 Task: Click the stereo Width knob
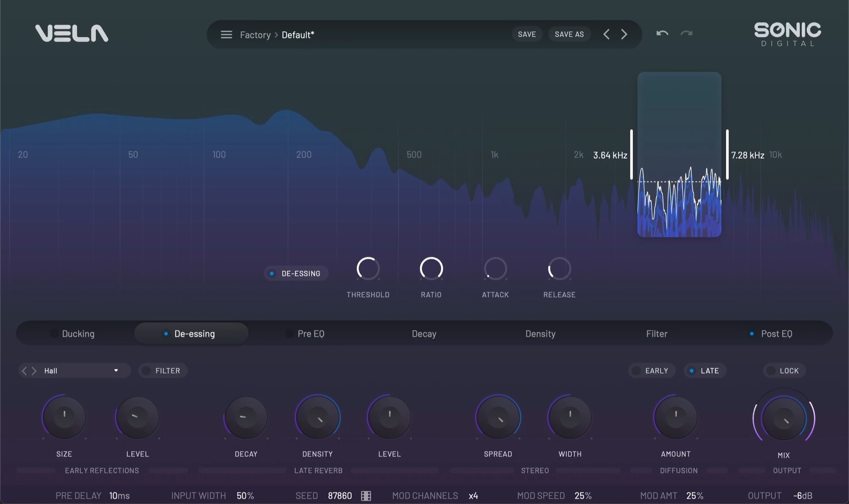570,417
